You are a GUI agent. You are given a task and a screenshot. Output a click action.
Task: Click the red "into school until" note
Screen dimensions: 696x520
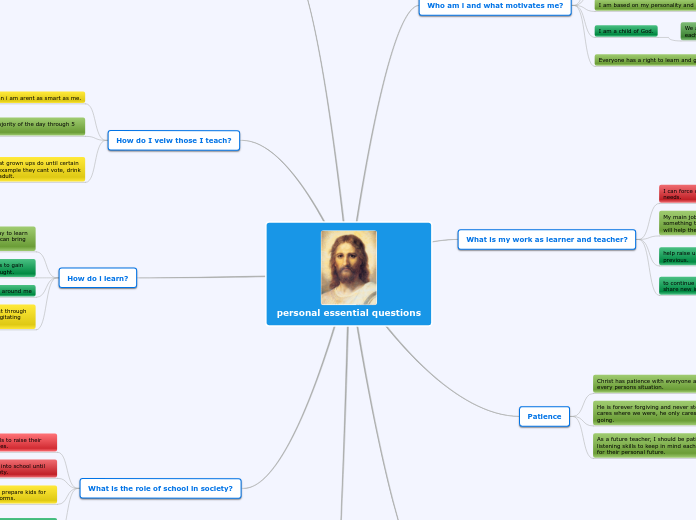[x=28, y=468]
